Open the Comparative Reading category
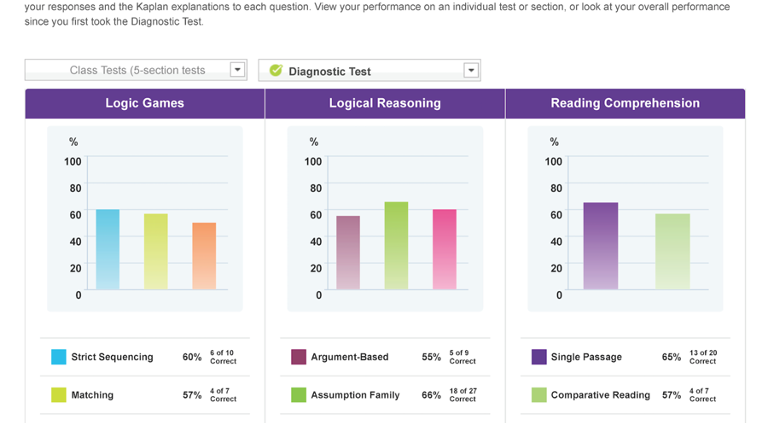This screenshot has width=774, height=423. 600,395
